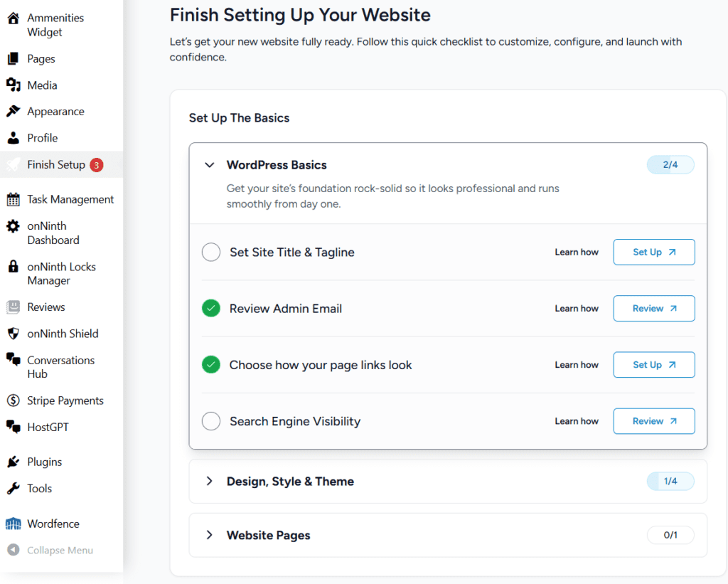This screenshot has height=584, width=728.
Task: Uncheck the Review Admin Email checkmark
Action: tap(211, 309)
